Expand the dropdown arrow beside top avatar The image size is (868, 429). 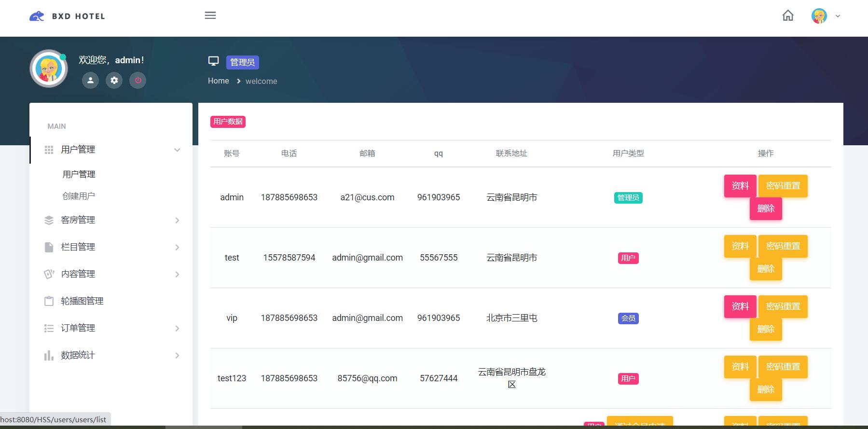point(838,16)
